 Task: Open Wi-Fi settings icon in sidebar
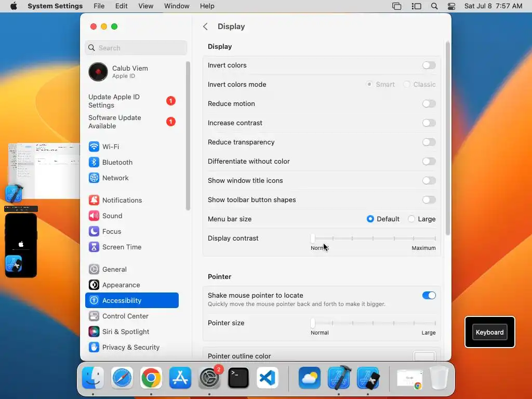(x=94, y=147)
